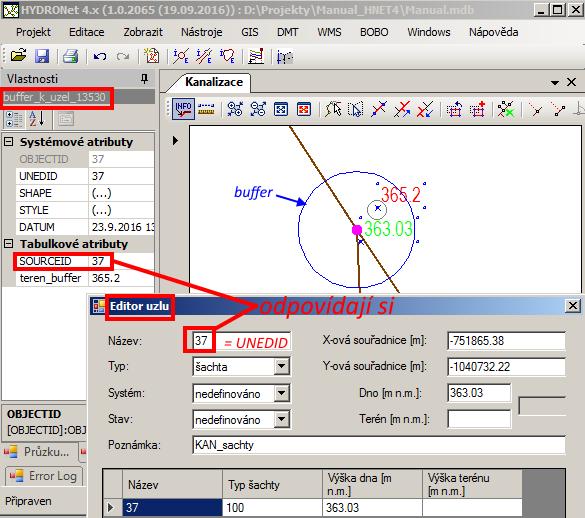Select the dashed line with two nodes tool
This screenshot has width=585, height=518.
[x=559, y=109]
